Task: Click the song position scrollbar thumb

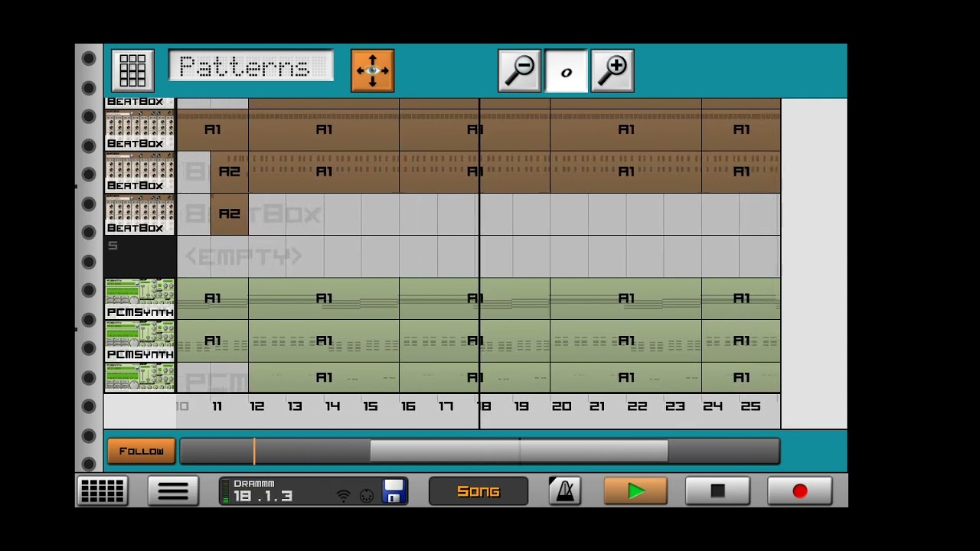Action: (519, 452)
